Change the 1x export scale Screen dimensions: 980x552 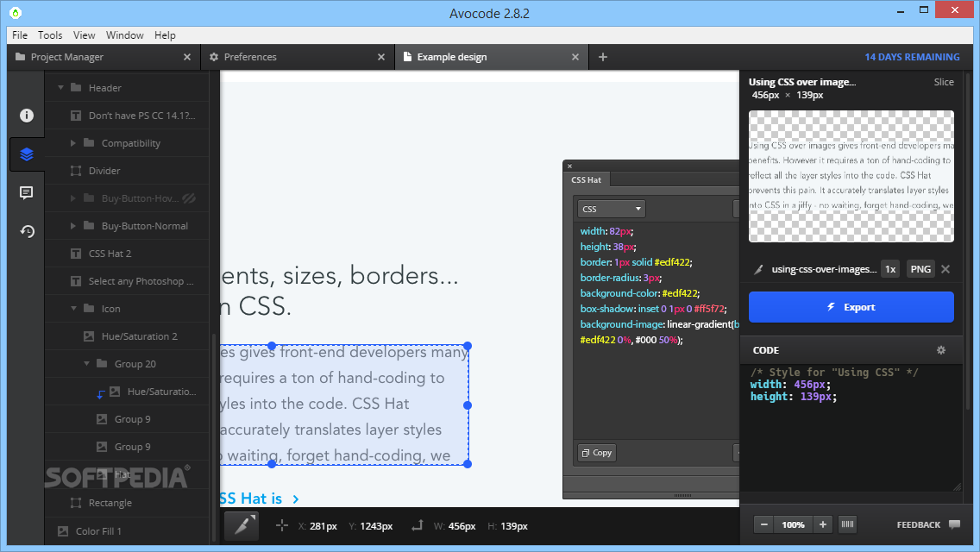tap(890, 269)
